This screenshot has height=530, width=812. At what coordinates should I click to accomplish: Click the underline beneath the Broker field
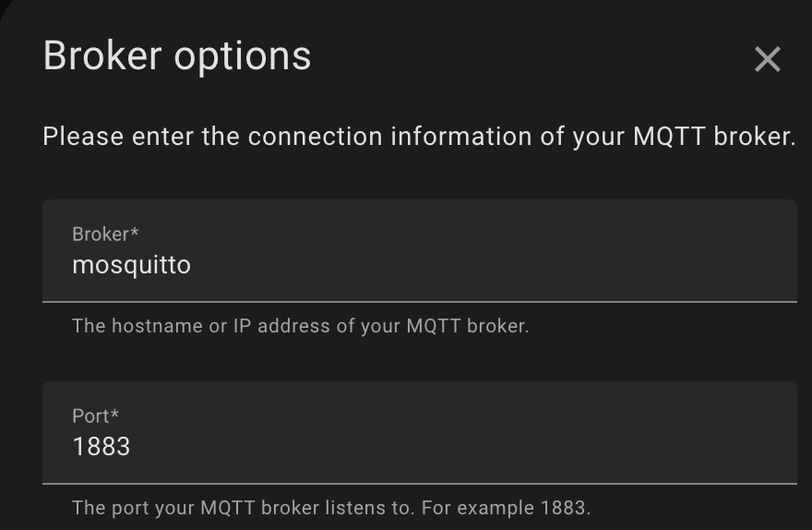click(419, 301)
